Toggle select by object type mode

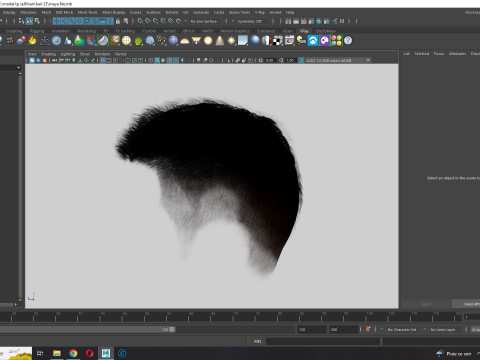(x=29, y=21)
